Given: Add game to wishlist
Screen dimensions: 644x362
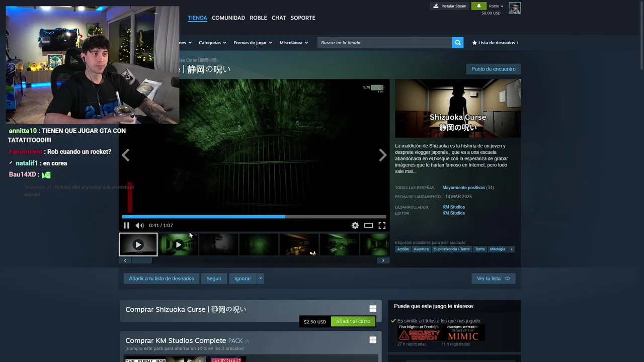Looking at the screenshot, I should tap(161, 279).
